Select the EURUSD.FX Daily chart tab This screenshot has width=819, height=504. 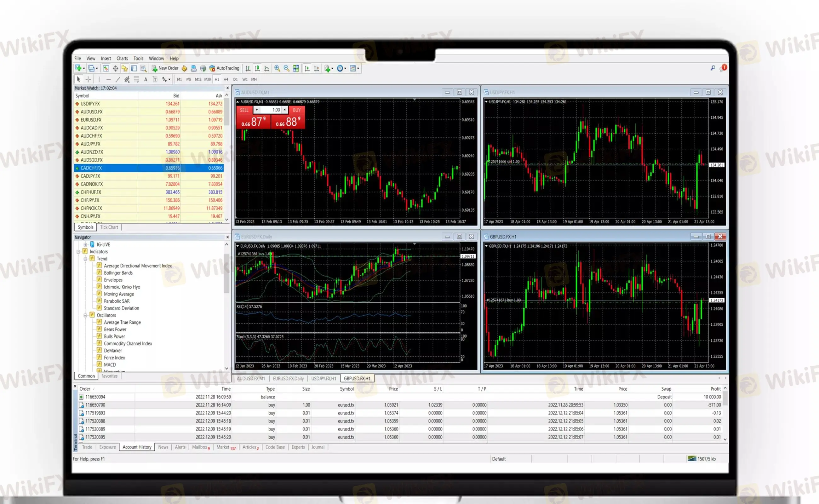click(289, 379)
